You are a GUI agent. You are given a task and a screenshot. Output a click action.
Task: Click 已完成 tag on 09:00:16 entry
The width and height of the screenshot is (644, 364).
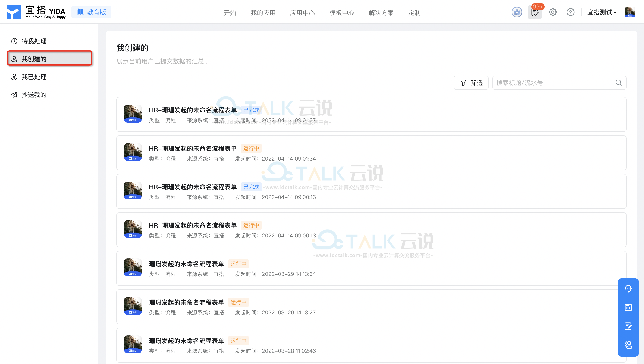251,187
